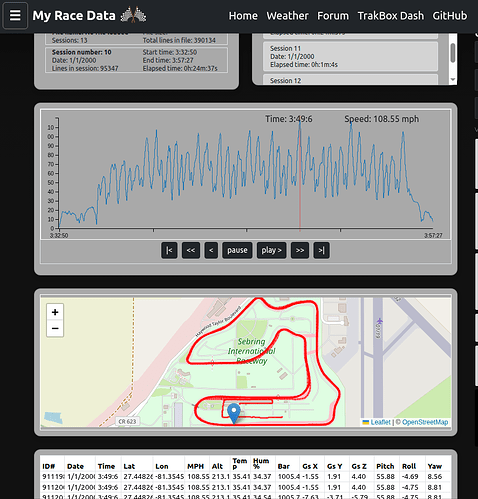Click the Gs Z column header

click(359, 466)
